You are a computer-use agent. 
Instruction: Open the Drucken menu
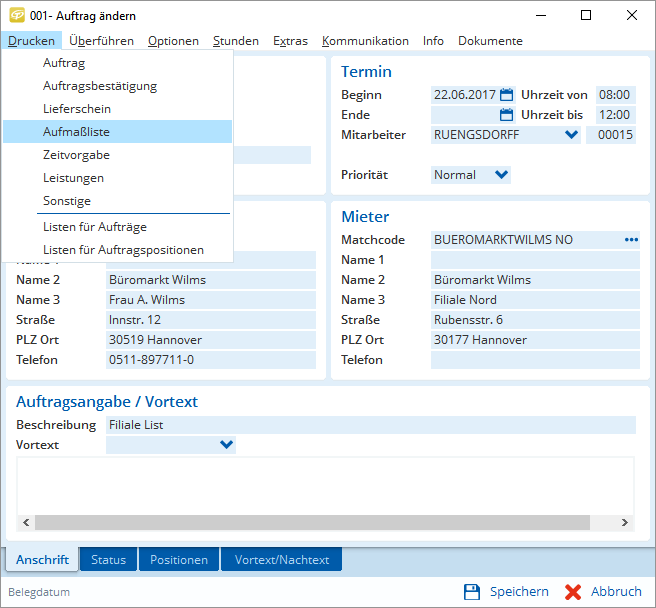coord(31,41)
